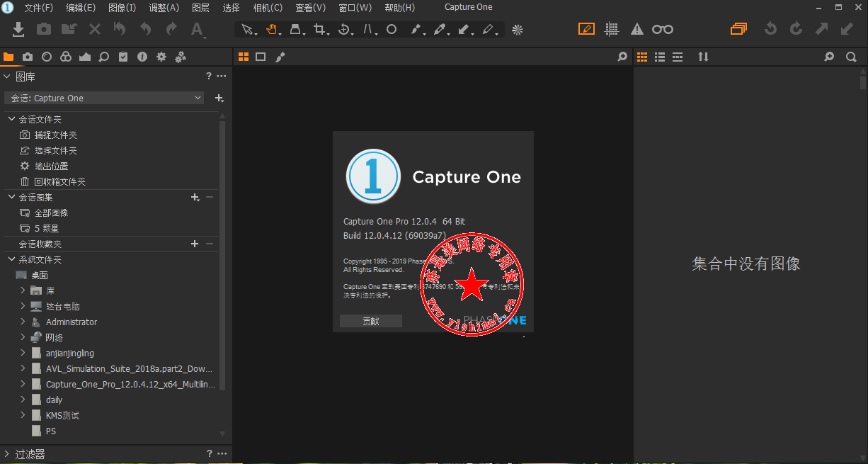Select the 捕捉文件夹 item
This screenshot has width=868, height=464.
(x=56, y=135)
